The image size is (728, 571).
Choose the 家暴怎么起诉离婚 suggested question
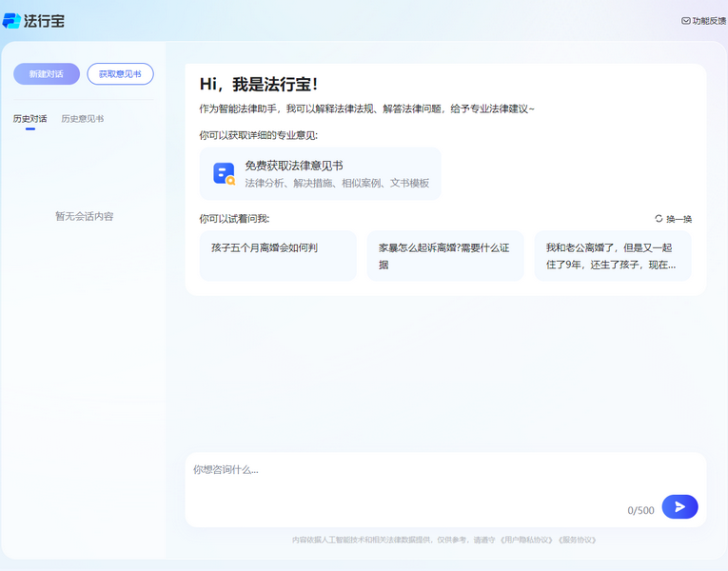444,255
